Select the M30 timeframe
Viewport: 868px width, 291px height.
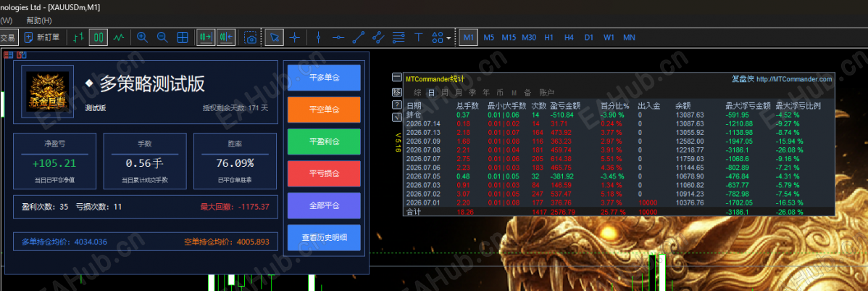click(529, 37)
